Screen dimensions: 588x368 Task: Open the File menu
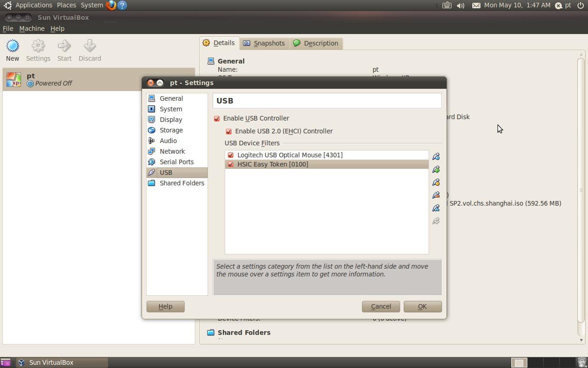pyautogui.click(x=8, y=29)
